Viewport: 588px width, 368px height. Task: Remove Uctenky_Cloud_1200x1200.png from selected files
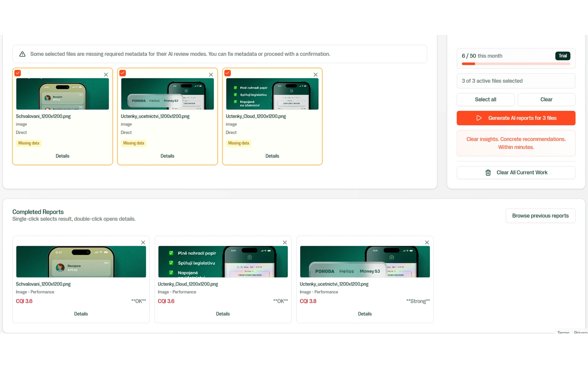tap(316, 75)
